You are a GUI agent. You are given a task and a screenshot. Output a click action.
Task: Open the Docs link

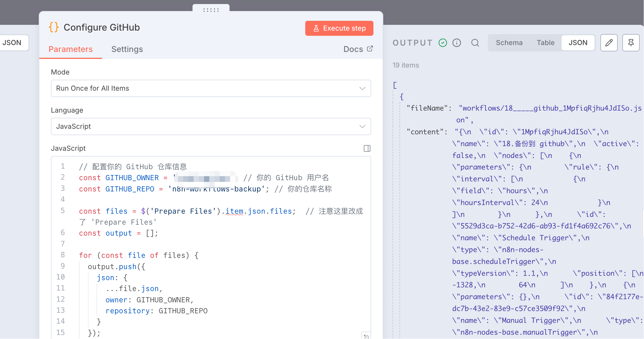click(x=358, y=49)
